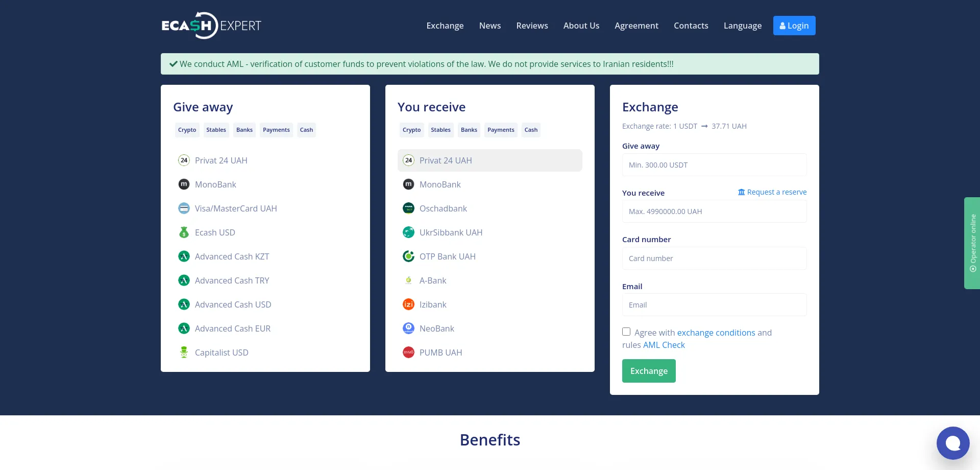Pick the Izibank orange icon
The image size is (980, 470).
408,304
